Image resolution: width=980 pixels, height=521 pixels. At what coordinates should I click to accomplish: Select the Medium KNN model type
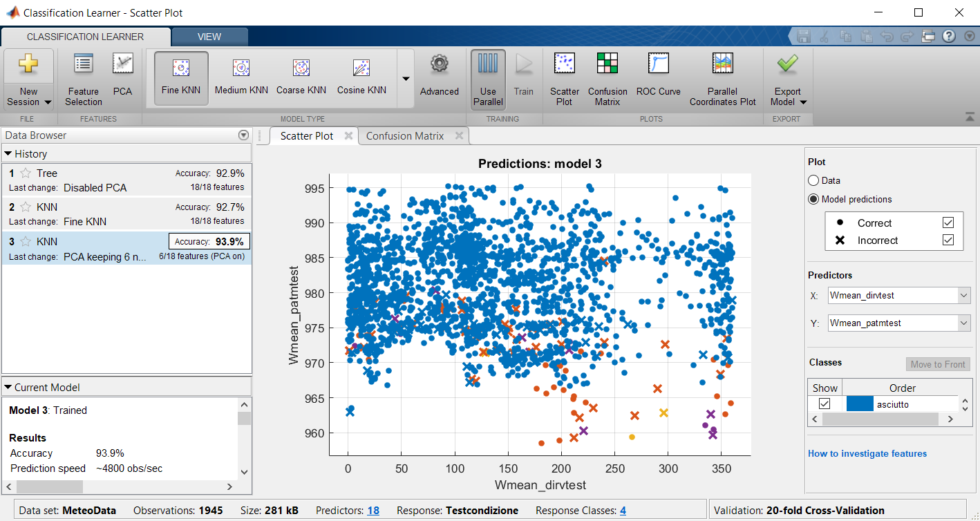(241, 77)
